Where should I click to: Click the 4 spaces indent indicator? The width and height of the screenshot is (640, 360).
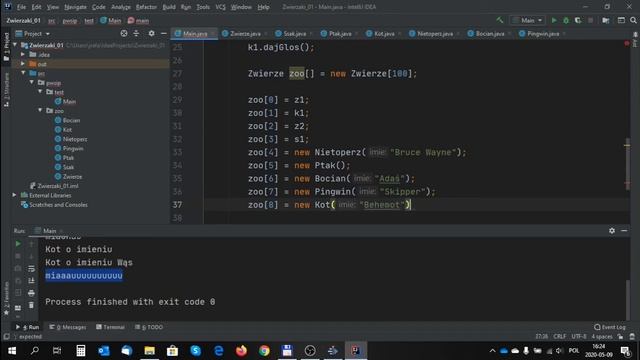602,337
